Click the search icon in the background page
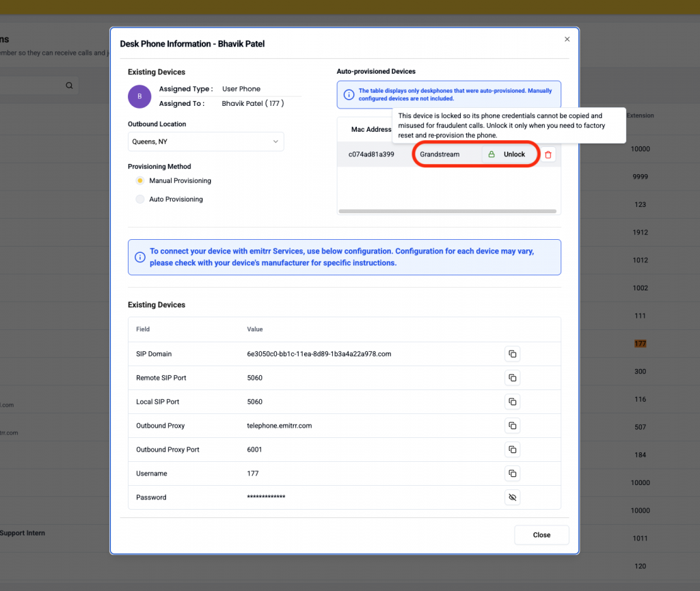The image size is (700, 591). tap(69, 85)
